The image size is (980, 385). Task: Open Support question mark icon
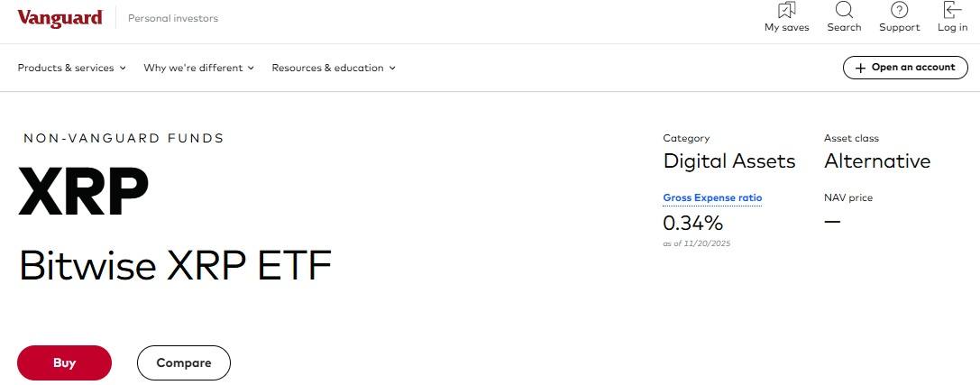(x=899, y=11)
